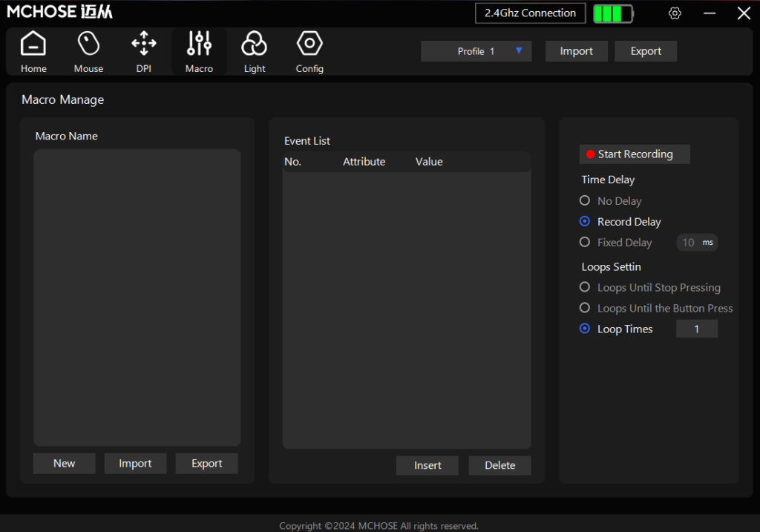Delete the selected event
This screenshot has height=532, width=760.
tap(499, 465)
